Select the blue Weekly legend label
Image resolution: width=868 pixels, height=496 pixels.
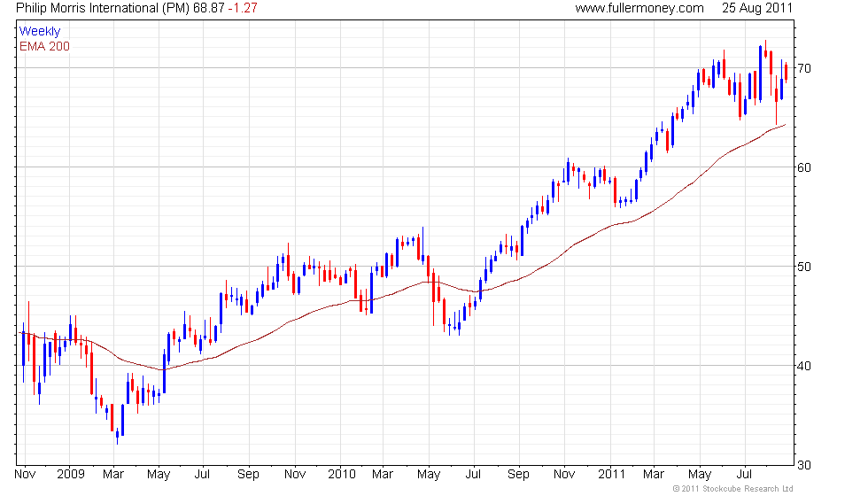[40, 32]
